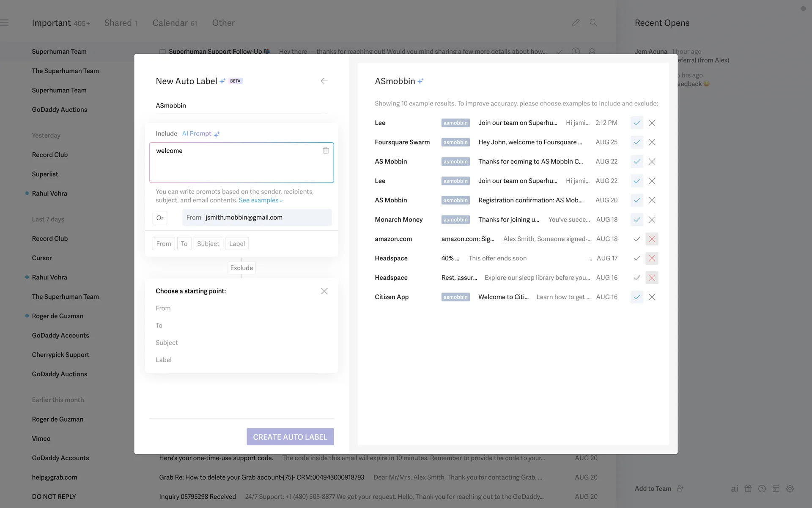
Task: Open the hamburger menu icon
Action: tap(4, 23)
